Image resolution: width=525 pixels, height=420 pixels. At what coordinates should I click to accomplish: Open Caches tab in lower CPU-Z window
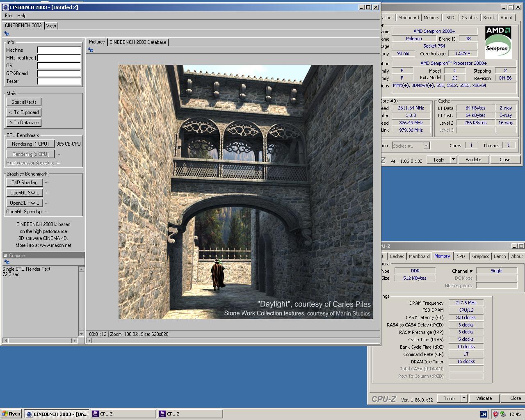(x=397, y=256)
